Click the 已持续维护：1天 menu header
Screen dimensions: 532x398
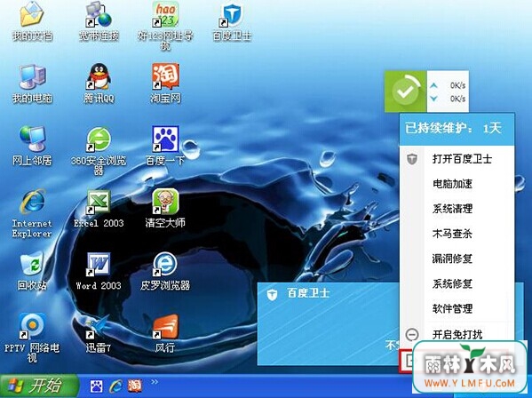point(457,129)
